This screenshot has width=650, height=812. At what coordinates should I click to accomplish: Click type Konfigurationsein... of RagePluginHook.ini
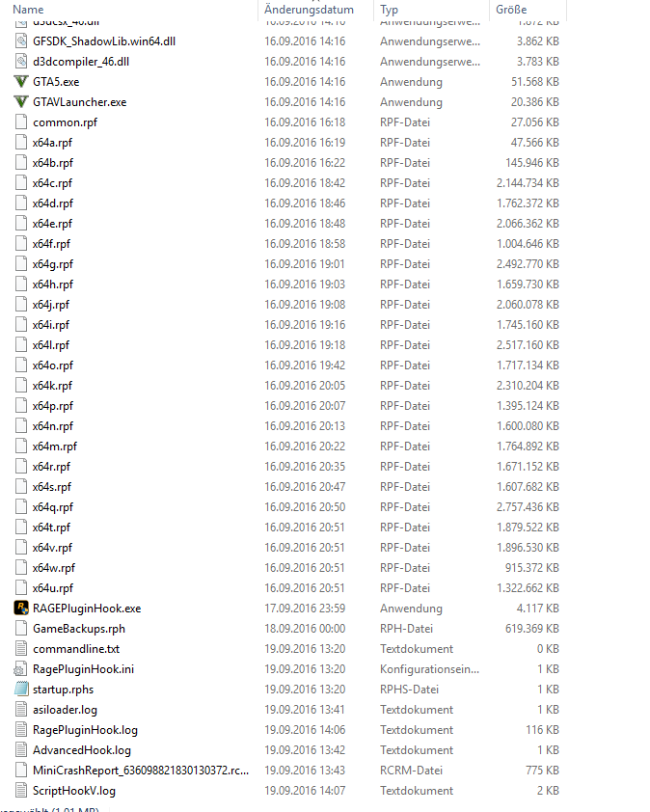429,669
